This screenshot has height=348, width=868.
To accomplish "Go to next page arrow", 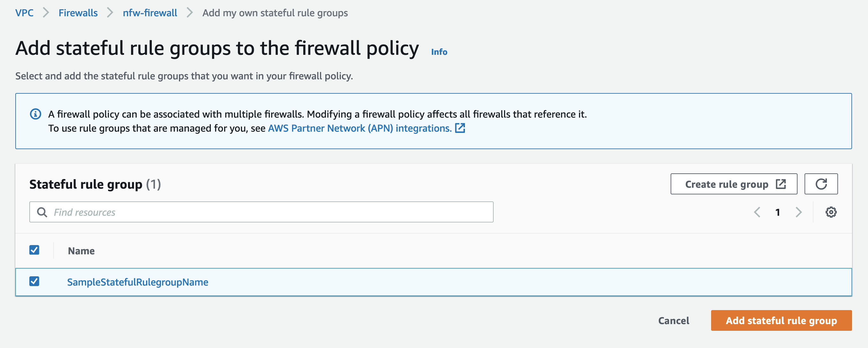I will (x=798, y=212).
